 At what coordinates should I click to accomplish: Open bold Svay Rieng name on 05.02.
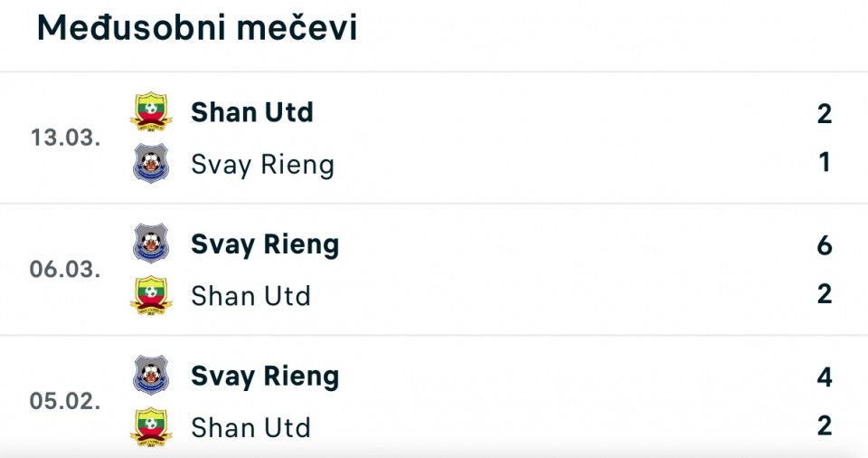[265, 377]
